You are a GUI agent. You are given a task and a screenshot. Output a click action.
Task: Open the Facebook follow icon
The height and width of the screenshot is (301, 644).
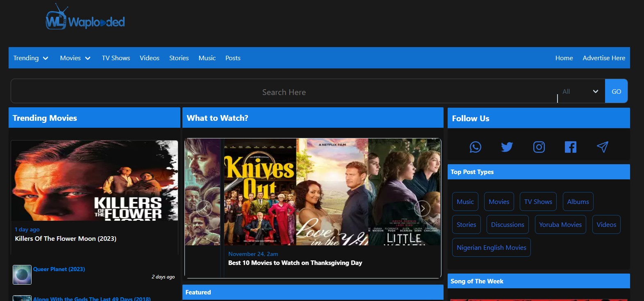coord(571,147)
